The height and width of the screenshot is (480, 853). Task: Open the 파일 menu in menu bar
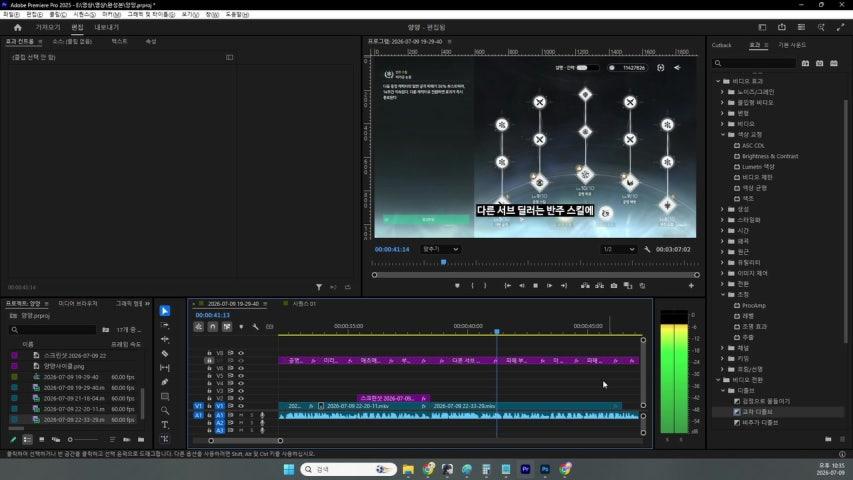coord(11,15)
